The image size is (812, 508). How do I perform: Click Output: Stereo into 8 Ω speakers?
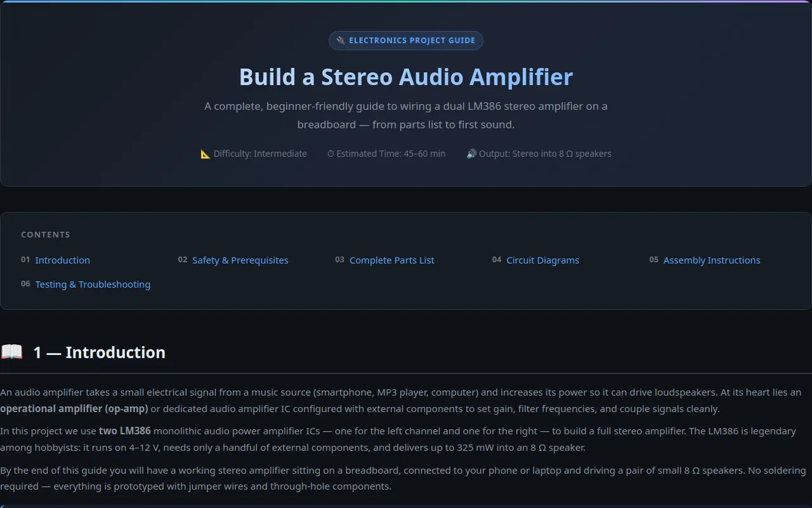coord(545,154)
